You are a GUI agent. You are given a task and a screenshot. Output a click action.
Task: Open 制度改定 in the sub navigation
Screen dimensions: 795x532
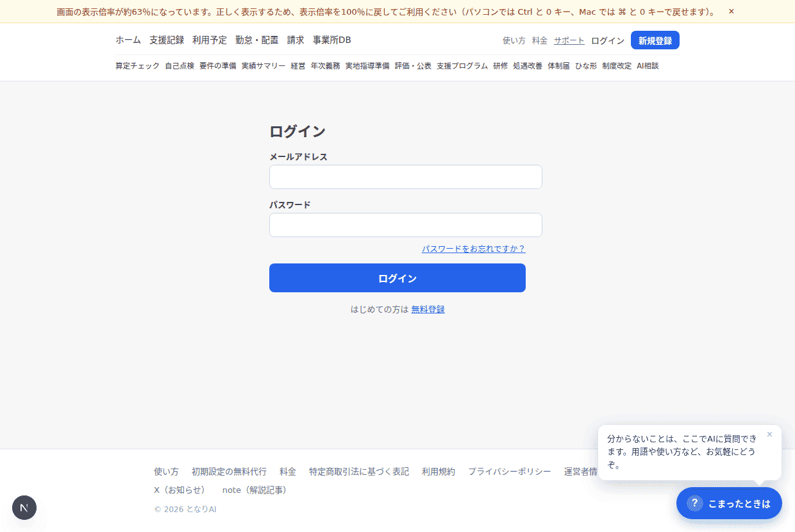coord(617,66)
